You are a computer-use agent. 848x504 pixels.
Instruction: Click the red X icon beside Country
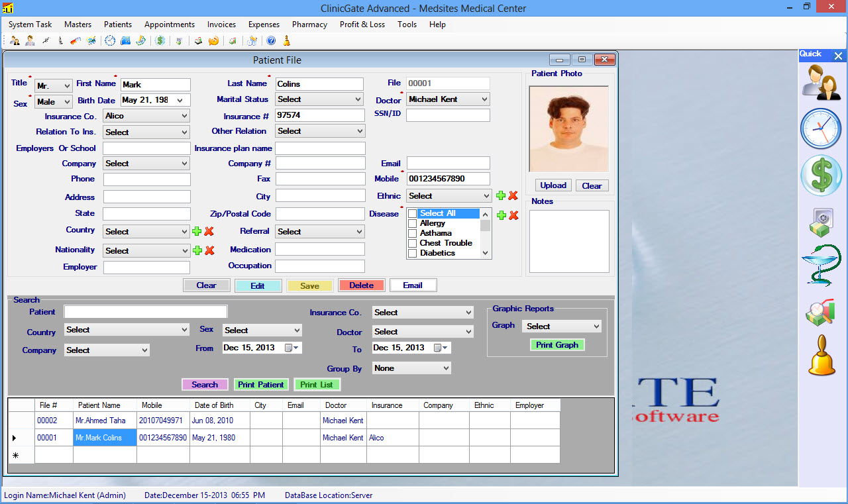point(209,231)
